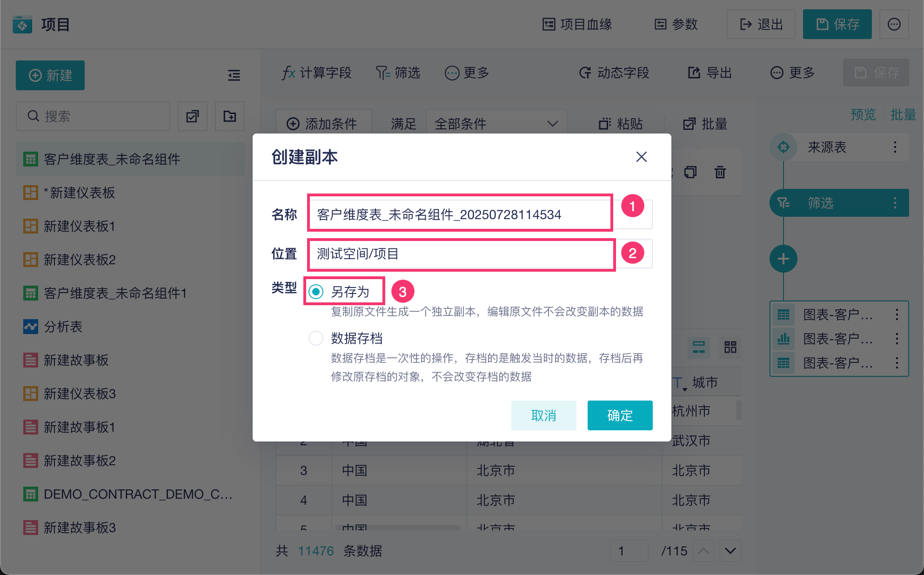Click the copy condition icon near trash
The height and width of the screenshot is (575, 924).
[690, 172]
